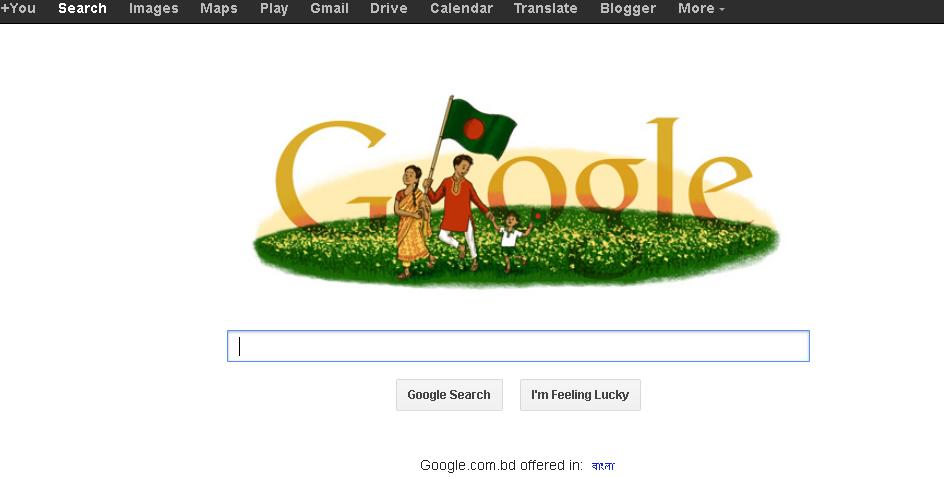944x477 pixels.
Task: Open Blogger from the top bar
Action: tap(628, 8)
